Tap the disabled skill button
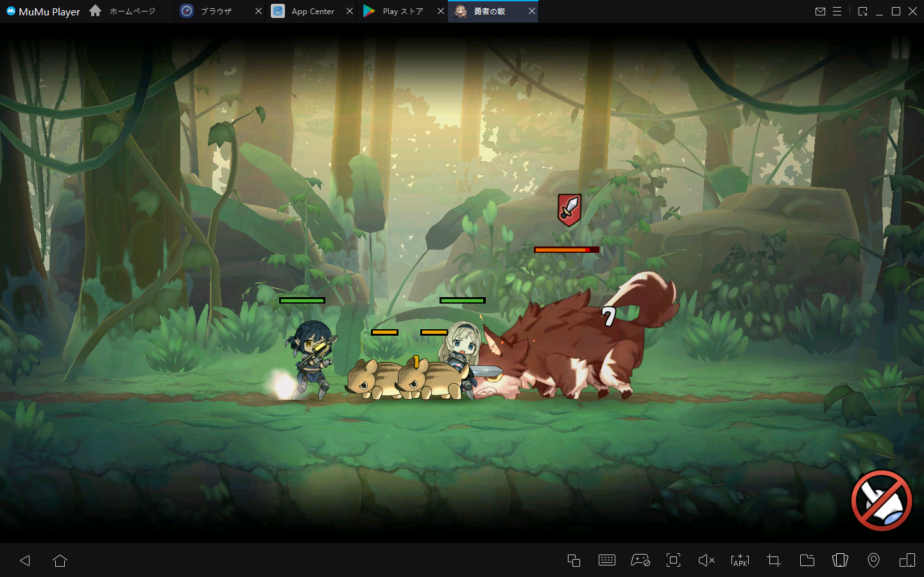 coord(882,501)
